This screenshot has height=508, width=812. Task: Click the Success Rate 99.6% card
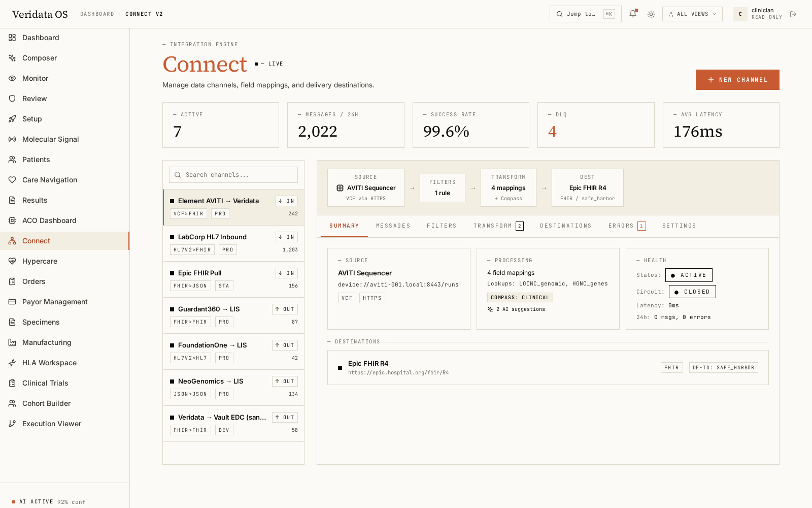471,125
